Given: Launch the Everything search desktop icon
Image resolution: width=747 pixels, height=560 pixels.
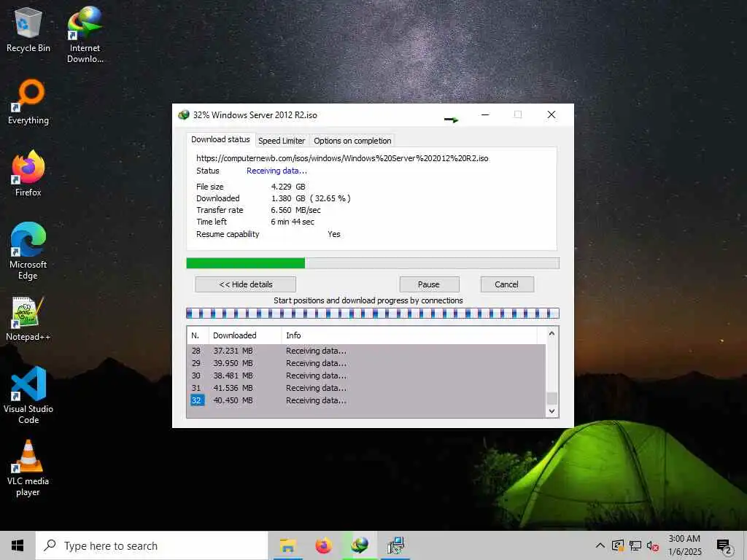Looking at the screenshot, I should pos(28,102).
